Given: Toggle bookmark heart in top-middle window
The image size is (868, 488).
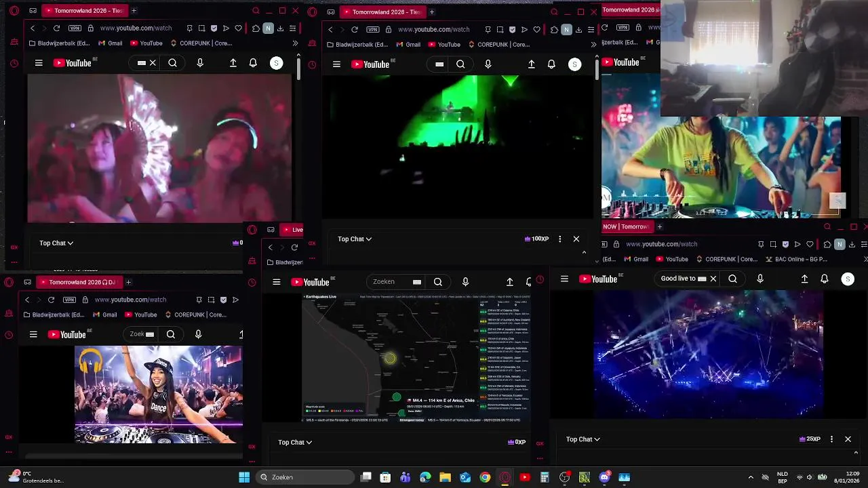Looking at the screenshot, I should [536, 30].
